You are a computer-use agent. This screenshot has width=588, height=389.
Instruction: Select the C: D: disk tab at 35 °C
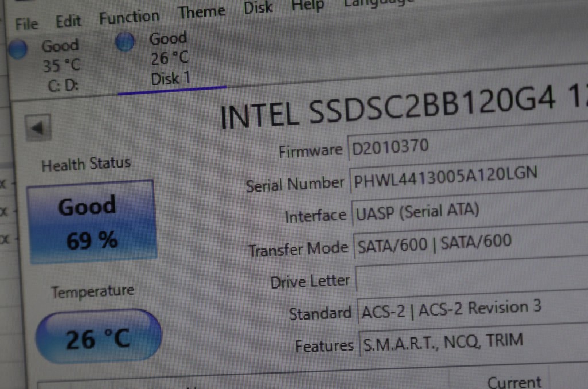pyautogui.click(x=61, y=65)
